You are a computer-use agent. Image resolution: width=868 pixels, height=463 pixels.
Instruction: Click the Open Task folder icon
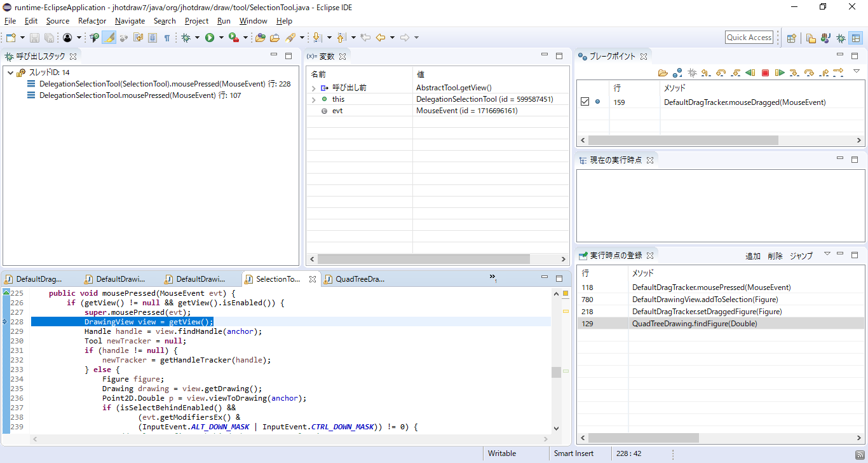pyautogui.click(x=275, y=38)
